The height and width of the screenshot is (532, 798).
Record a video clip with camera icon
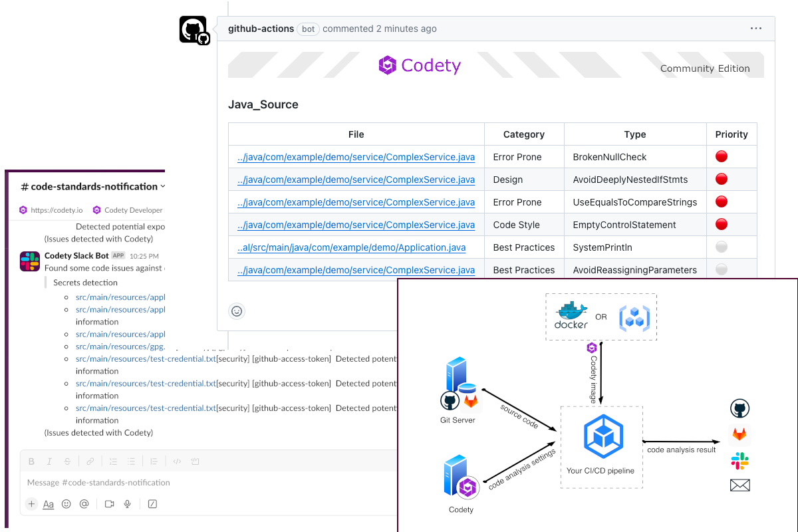pyautogui.click(x=110, y=504)
